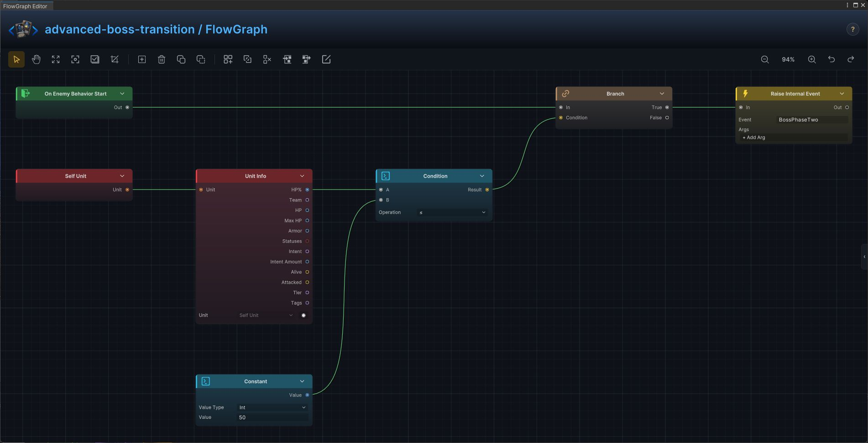The image size is (868, 443).
Task: Click the Branch node link icon
Action: tap(565, 94)
